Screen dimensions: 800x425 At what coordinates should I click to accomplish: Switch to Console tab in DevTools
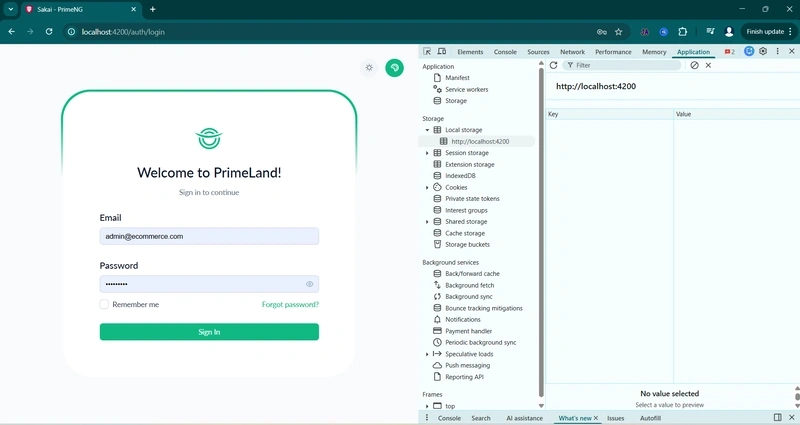(x=505, y=52)
